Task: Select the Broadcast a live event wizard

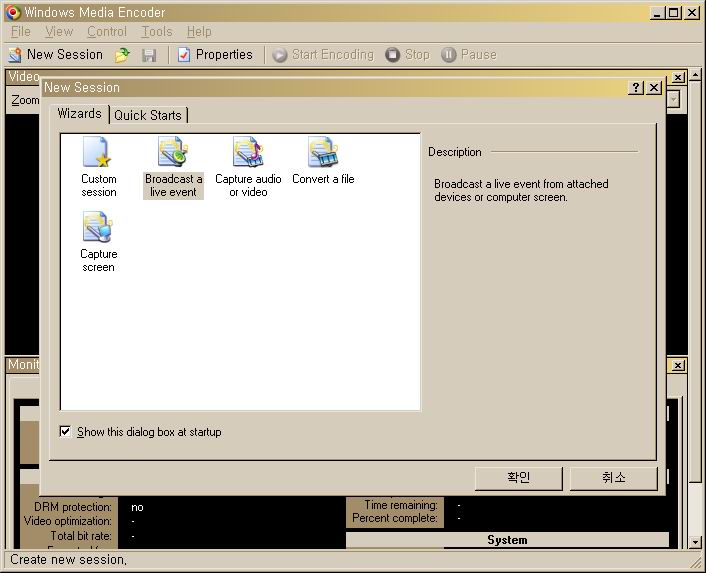Action: point(173,167)
